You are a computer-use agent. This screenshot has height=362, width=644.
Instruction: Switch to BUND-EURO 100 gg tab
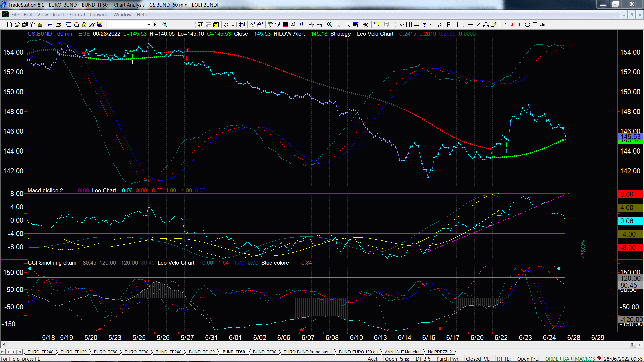358,352
